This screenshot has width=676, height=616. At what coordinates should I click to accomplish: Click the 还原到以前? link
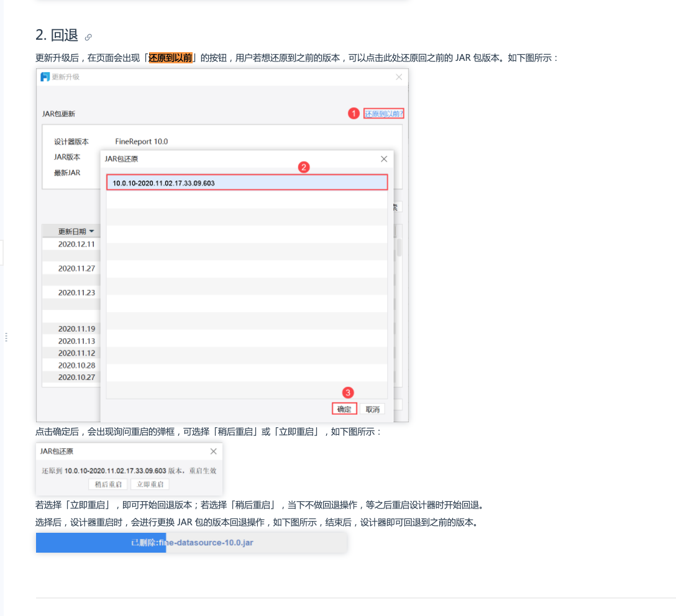(x=384, y=114)
